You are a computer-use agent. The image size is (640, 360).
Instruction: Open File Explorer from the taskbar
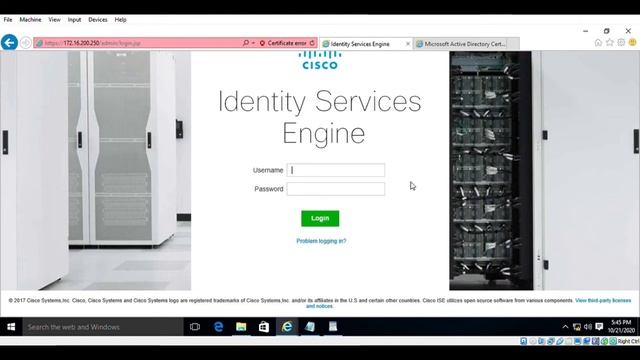tap(241, 327)
